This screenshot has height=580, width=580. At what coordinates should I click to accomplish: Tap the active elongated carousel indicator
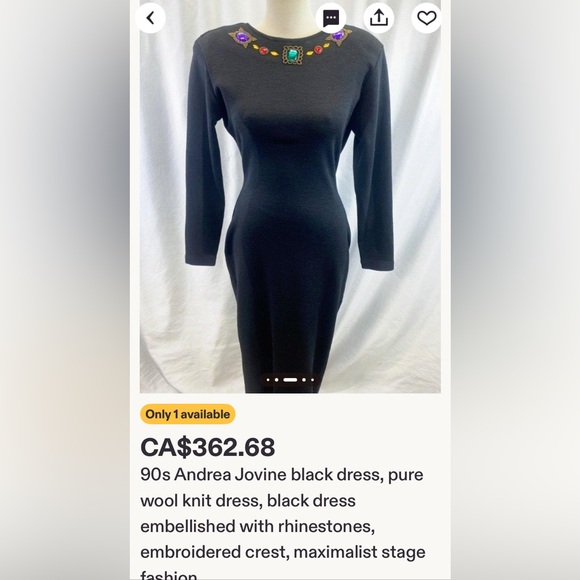point(290,380)
